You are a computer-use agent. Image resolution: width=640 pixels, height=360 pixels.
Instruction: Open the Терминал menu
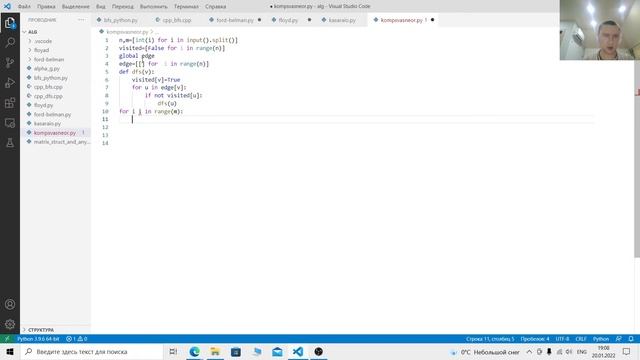point(186,7)
